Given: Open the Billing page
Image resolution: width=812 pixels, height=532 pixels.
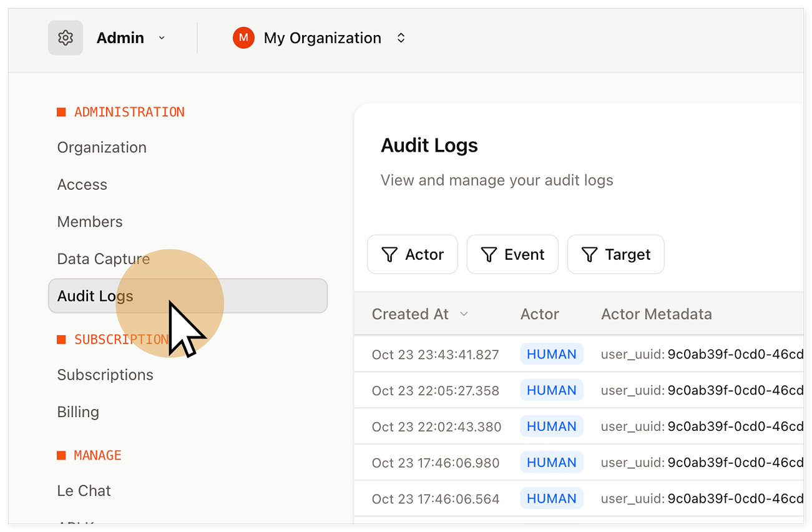Looking at the screenshot, I should [x=78, y=412].
